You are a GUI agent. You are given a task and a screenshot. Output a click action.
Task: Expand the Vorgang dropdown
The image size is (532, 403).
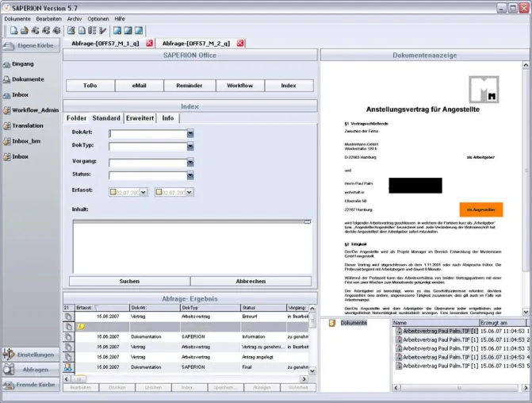[190, 163]
